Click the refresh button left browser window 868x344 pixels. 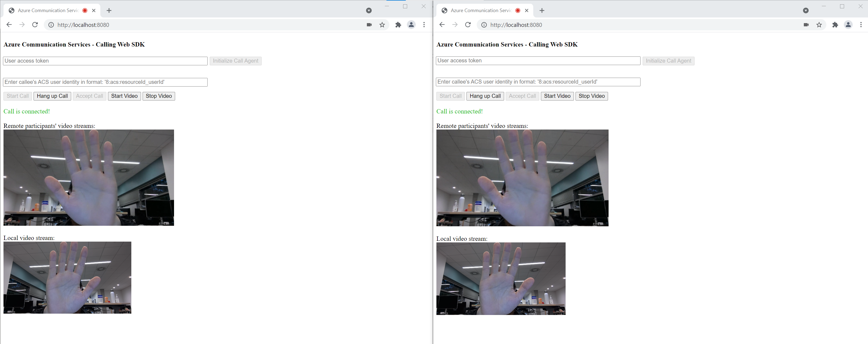34,24
